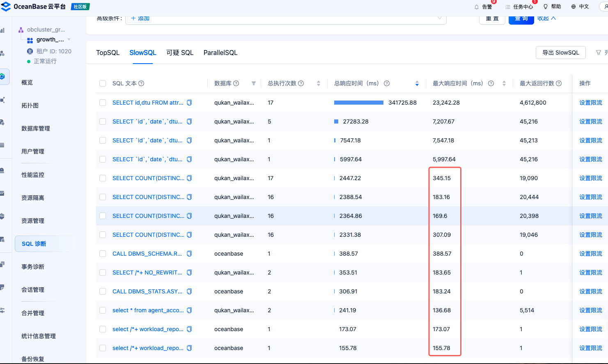The width and height of the screenshot is (608, 364).
Task: Collapse the filter panel via 收起
Action: click(546, 18)
